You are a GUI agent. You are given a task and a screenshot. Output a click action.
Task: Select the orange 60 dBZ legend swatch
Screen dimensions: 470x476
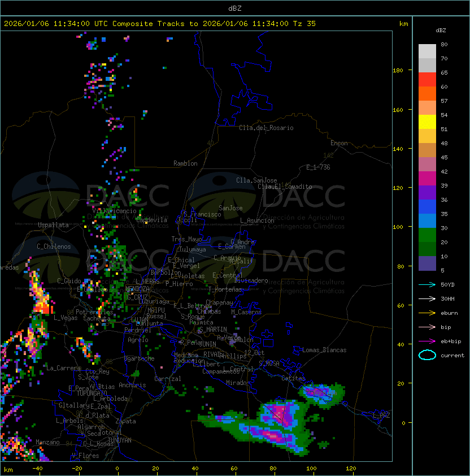tap(427, 93)
